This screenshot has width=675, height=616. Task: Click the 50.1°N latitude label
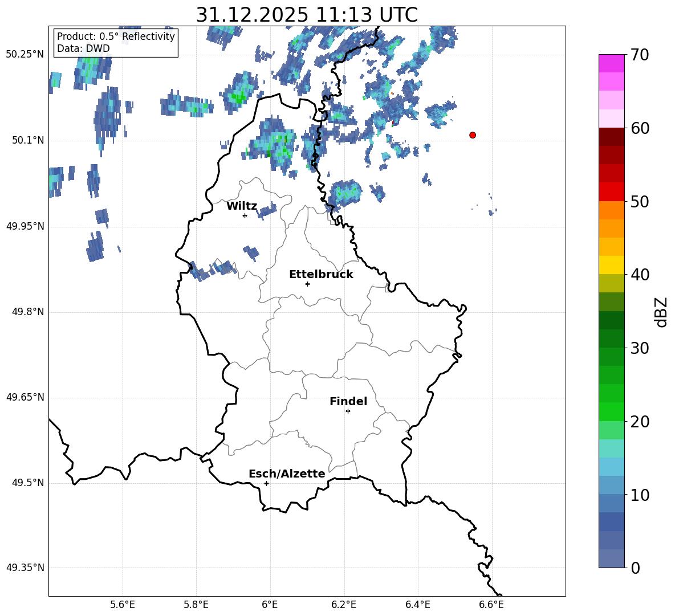[x=28, y=140]
